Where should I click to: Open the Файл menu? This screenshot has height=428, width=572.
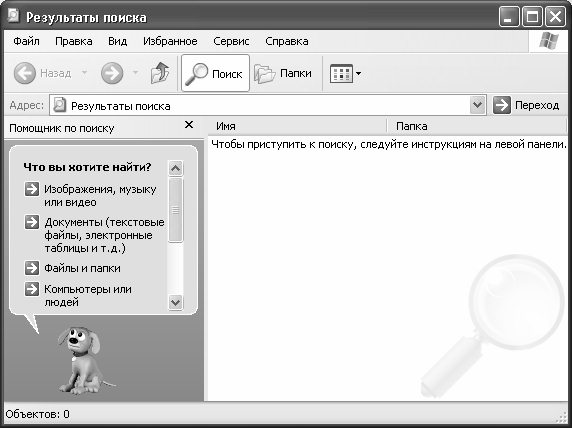[26, 41]
